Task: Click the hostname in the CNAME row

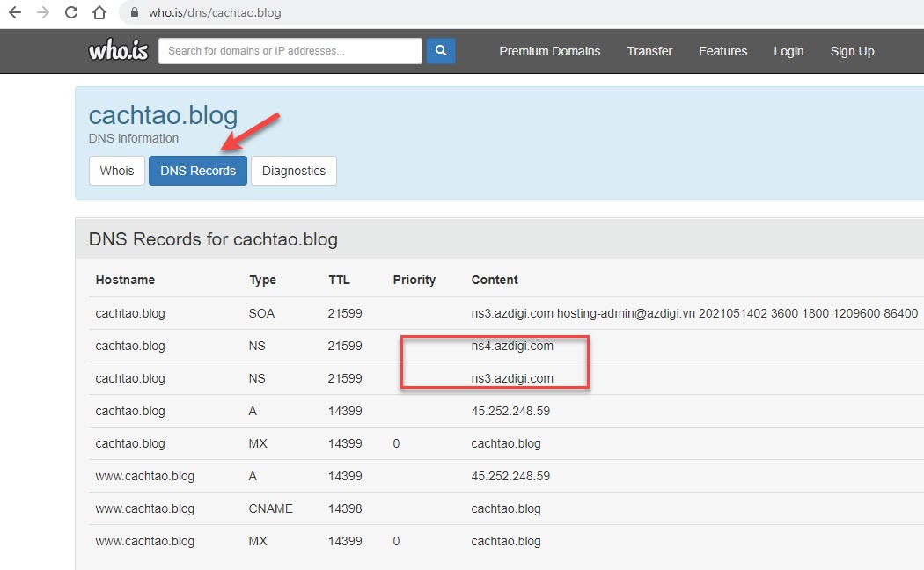Action: coord(145,508)
